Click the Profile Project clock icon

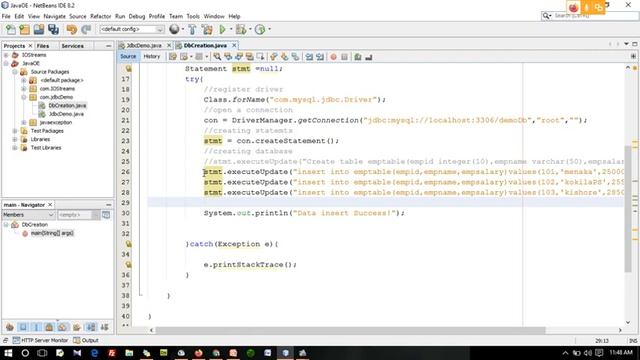260,29
